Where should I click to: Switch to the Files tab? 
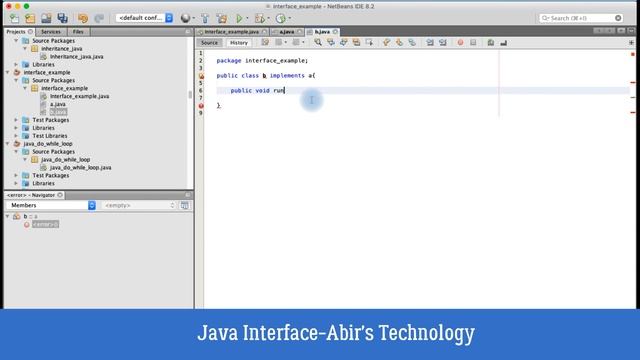78,32
